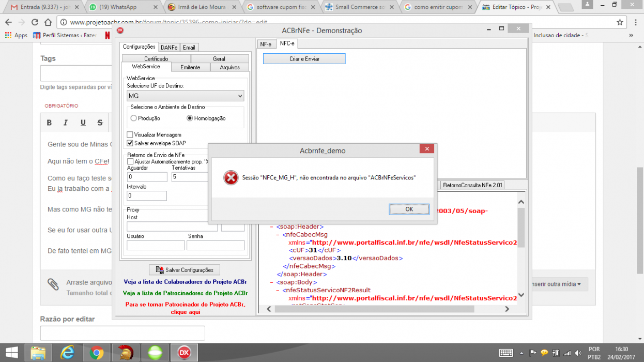Collapse the soap:Header XML node

[271, 227]
